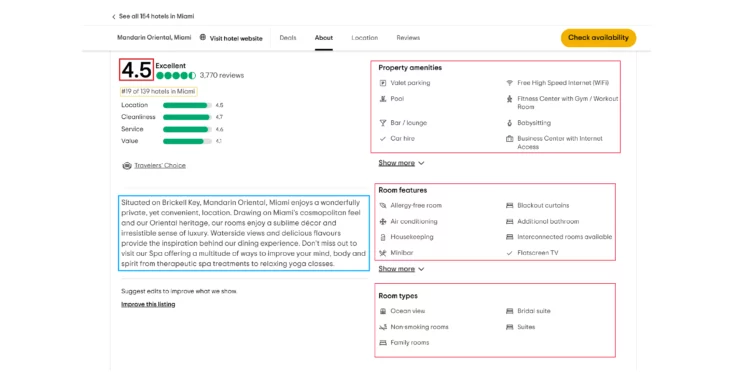Click Improve this listing link

[148, 304]
